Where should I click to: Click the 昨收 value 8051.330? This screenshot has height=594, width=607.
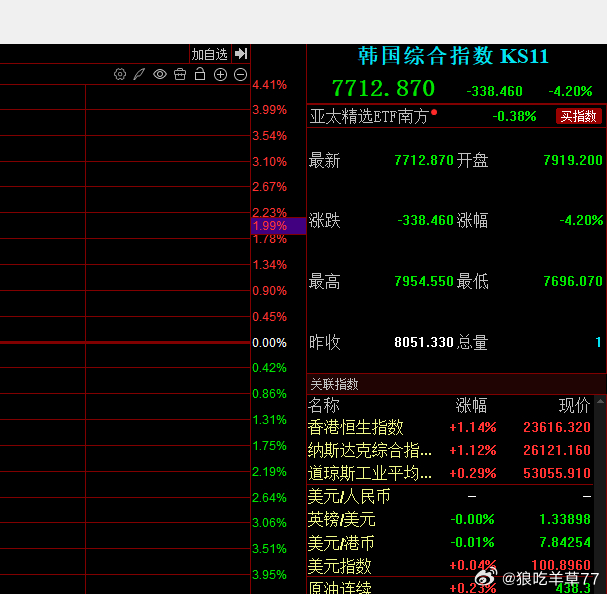point(424,342)
